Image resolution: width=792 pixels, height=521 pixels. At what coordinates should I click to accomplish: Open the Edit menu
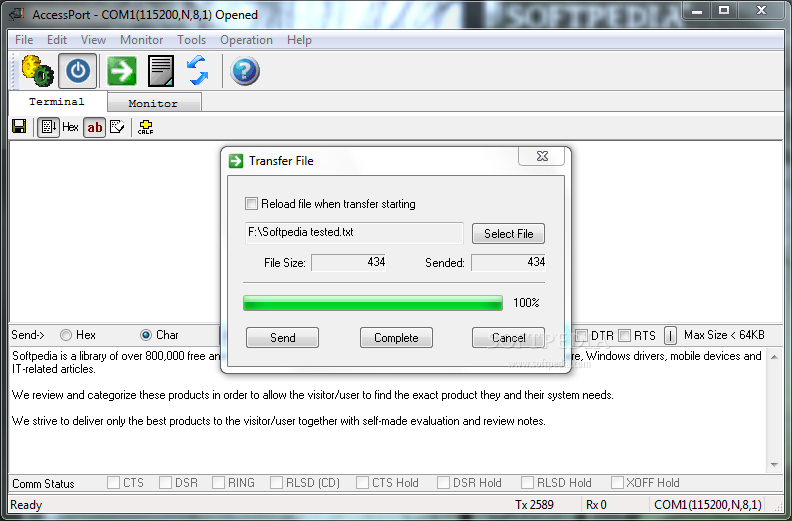coord(57,40)
